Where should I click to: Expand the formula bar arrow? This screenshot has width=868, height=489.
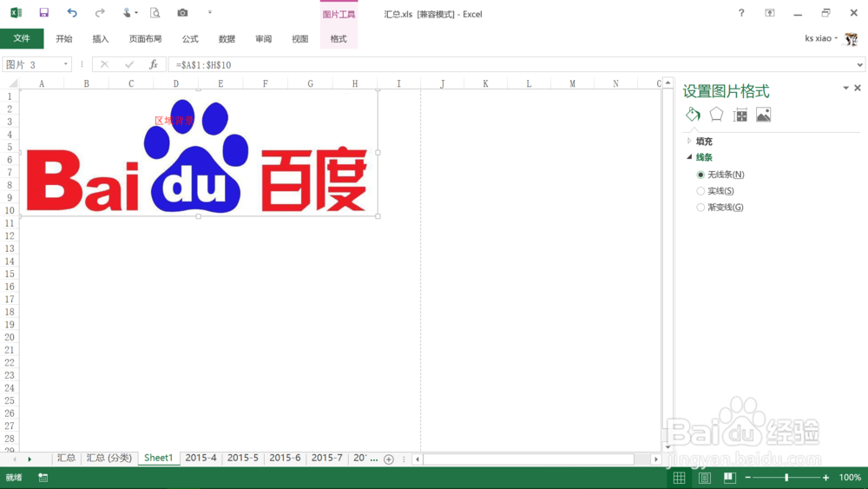tap(859, 65)
